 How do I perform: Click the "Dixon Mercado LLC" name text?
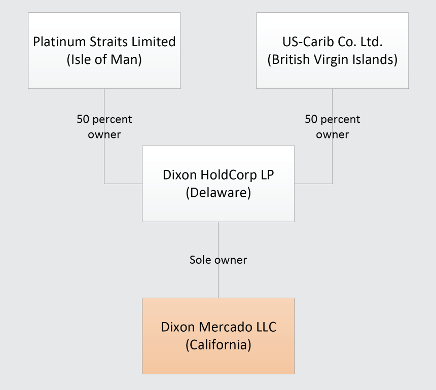click(218, 327)
